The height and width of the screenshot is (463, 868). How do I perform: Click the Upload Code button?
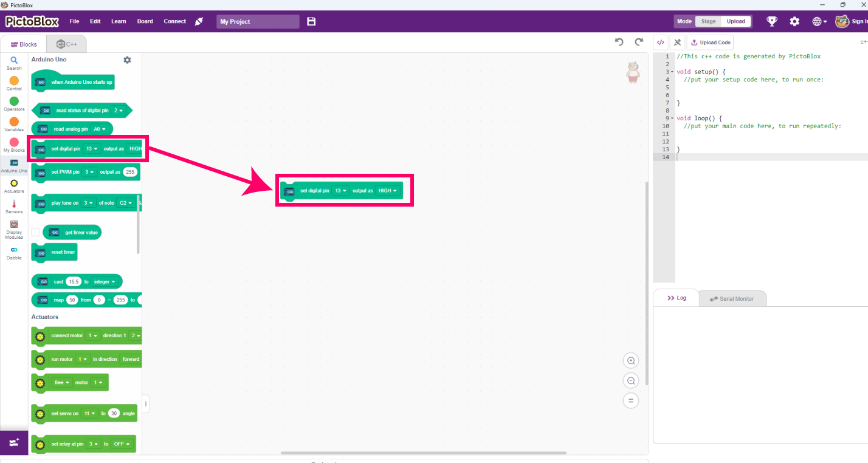click(711, 43)
